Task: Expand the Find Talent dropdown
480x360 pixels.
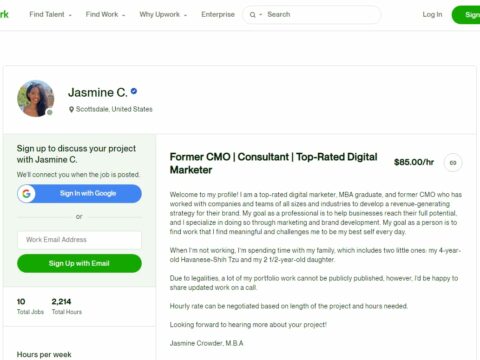Action: click(50, 14)
